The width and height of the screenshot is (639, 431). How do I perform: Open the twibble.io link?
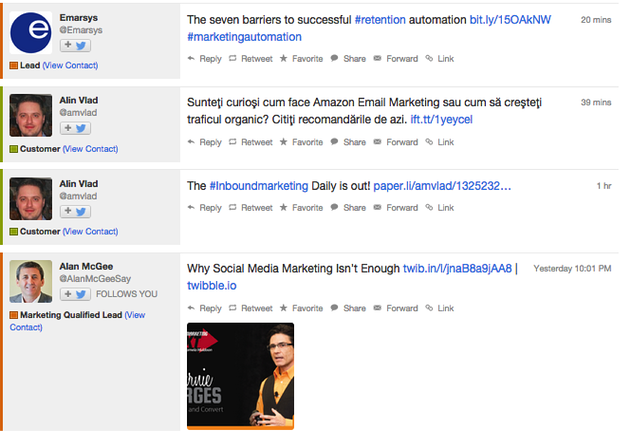tap(212, 286)
